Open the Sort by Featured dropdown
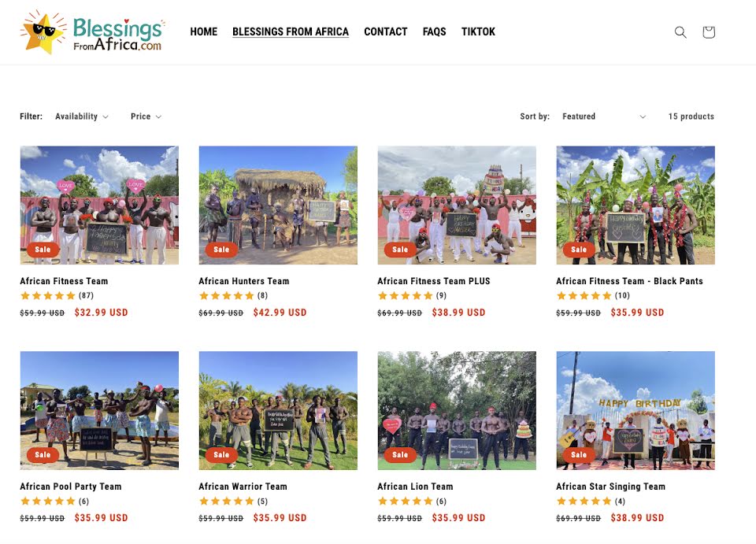 tap(604, 117)
